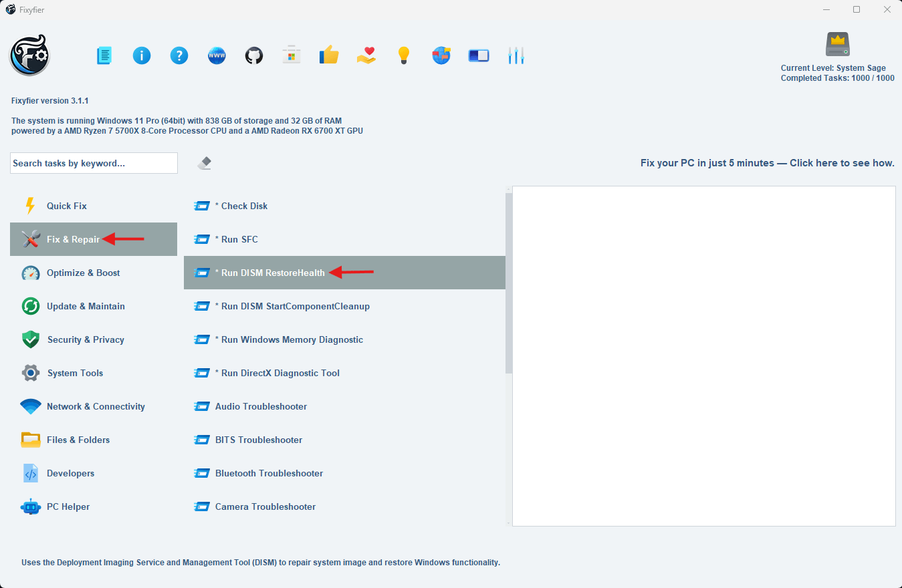This screenshot has height=588, width=902.
Task: Select the Quick Fix category
Action: tap(94, 206)
